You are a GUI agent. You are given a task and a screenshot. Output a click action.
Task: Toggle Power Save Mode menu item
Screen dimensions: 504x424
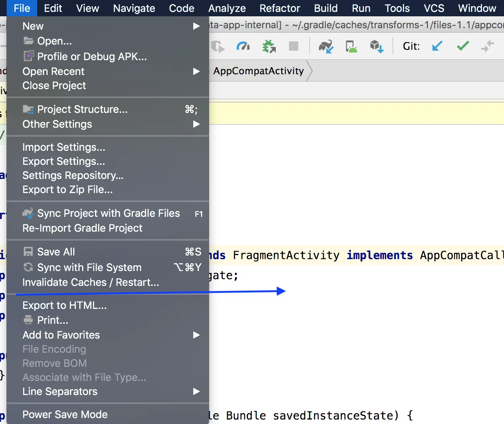click(65, 414)
